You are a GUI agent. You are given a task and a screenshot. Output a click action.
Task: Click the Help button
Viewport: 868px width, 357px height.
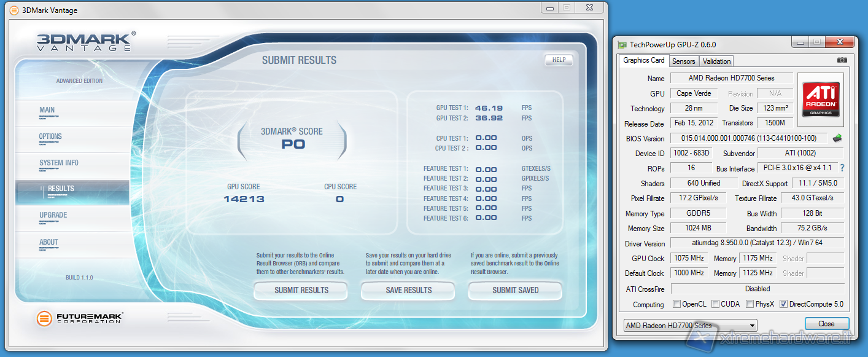click(558, 60)
